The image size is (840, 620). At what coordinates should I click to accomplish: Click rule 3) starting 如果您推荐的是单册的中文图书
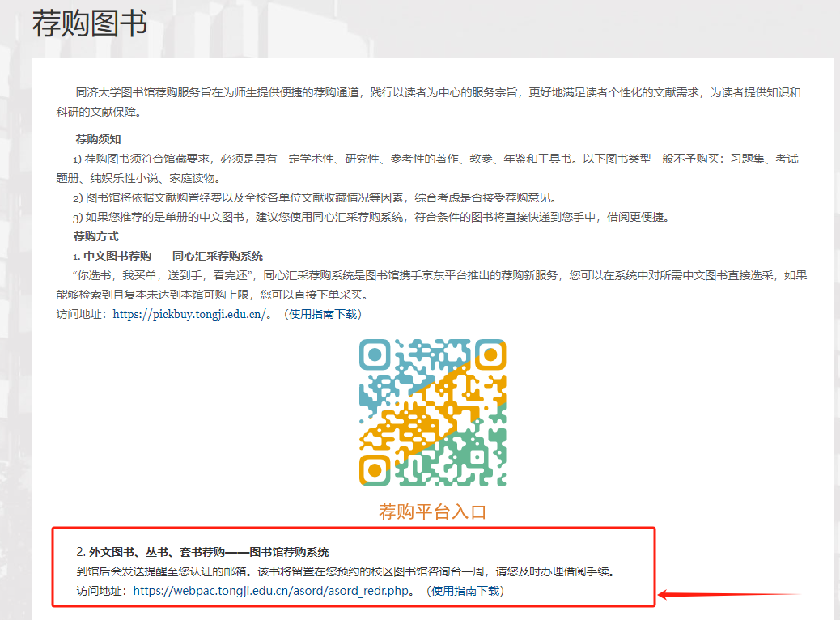(x=371, y=217)
